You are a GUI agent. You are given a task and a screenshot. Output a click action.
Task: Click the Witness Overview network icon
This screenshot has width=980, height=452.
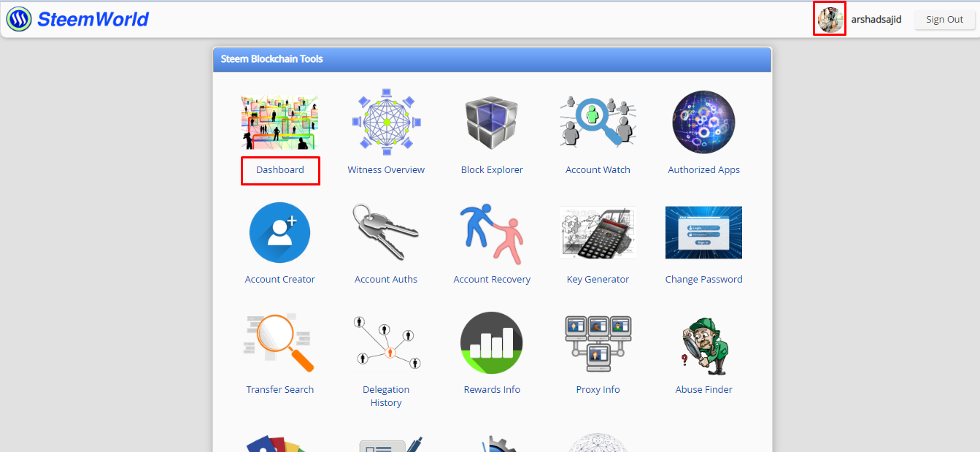coord(386,122)
